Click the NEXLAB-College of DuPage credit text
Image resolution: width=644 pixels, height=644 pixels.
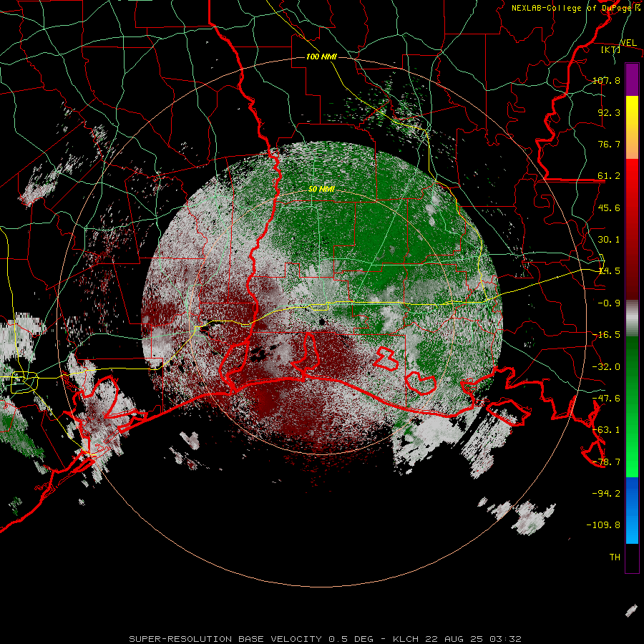coord(576,8)
